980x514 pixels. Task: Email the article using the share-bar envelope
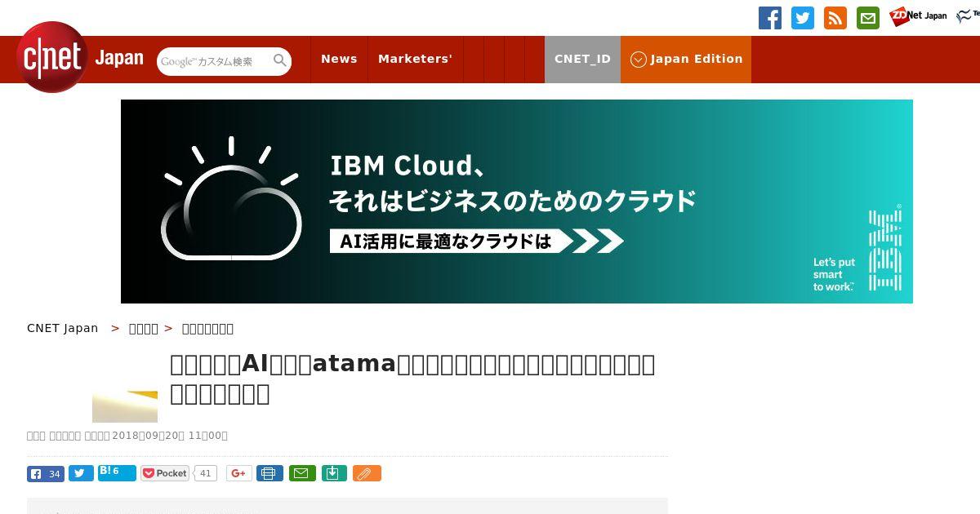coord(302,473)
